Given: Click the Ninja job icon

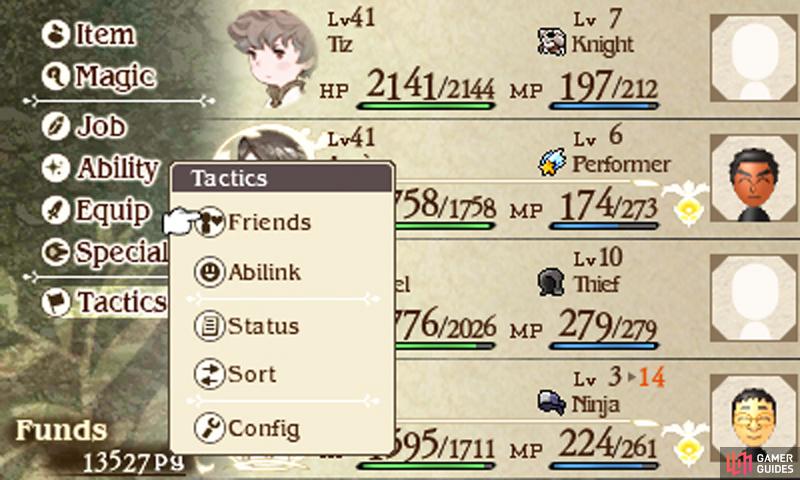Looking at the screenshot, I should coord(552,402).
